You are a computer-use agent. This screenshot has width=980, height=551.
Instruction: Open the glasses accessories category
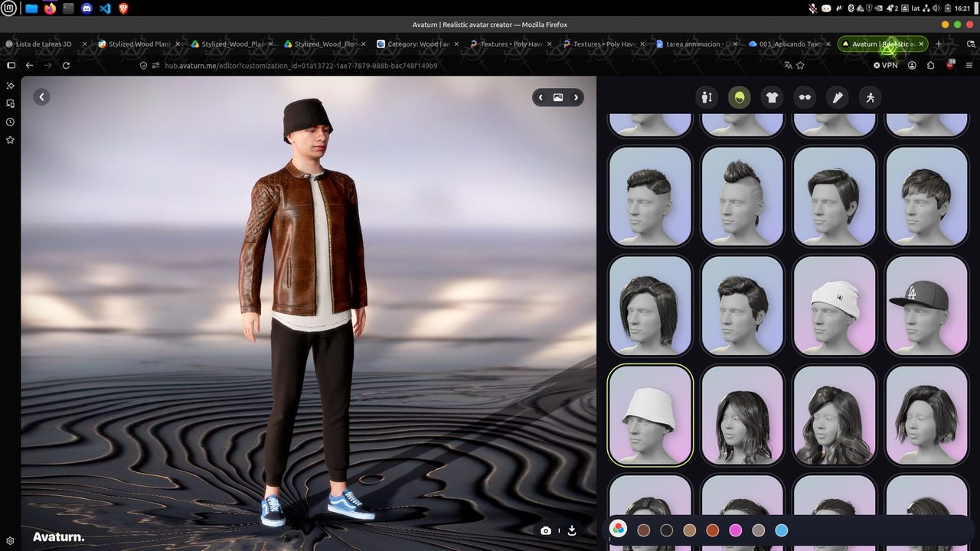click(805, 97)
